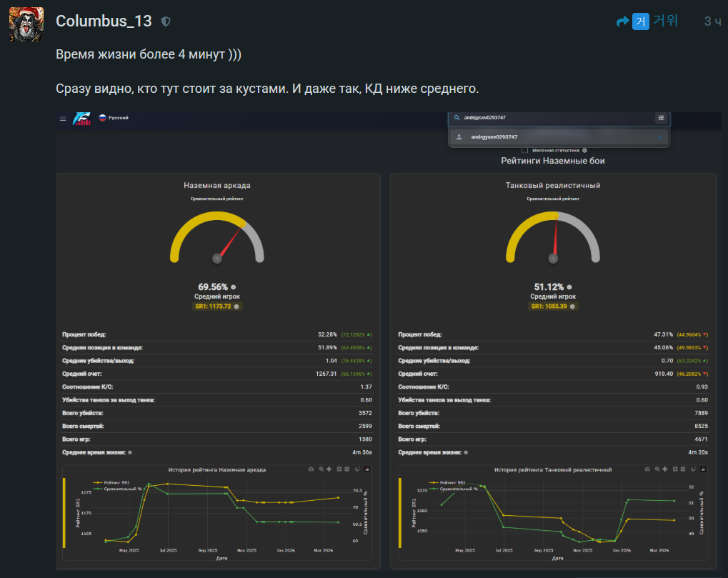This screenshot has height=578, width=728.
Task: Click the Наземная аркада gauge dial
Action: [x=217, y=239]
